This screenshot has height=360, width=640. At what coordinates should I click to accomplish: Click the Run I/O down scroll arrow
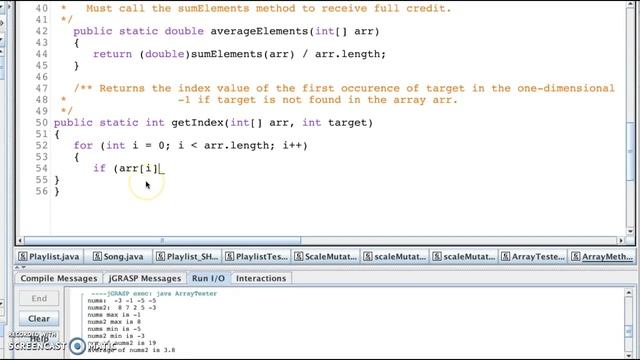pyautogui.click(x=629, y=356)
